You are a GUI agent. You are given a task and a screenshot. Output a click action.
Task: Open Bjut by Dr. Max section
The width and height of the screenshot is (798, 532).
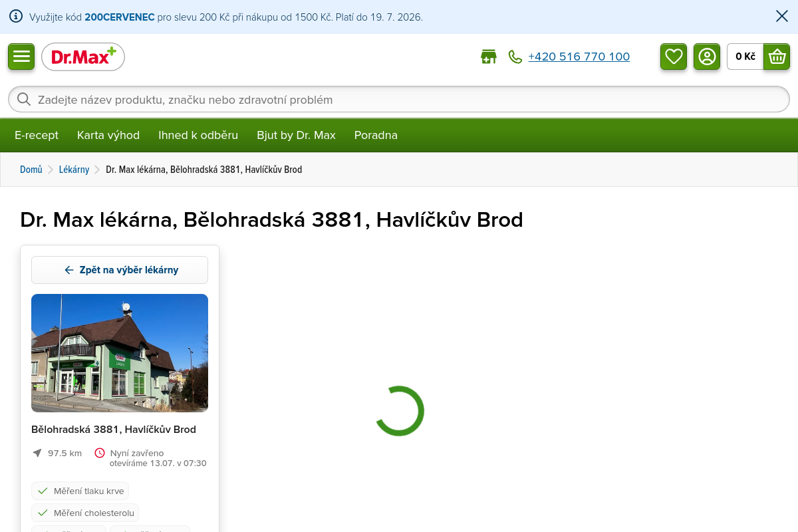(x=296, y=135)
